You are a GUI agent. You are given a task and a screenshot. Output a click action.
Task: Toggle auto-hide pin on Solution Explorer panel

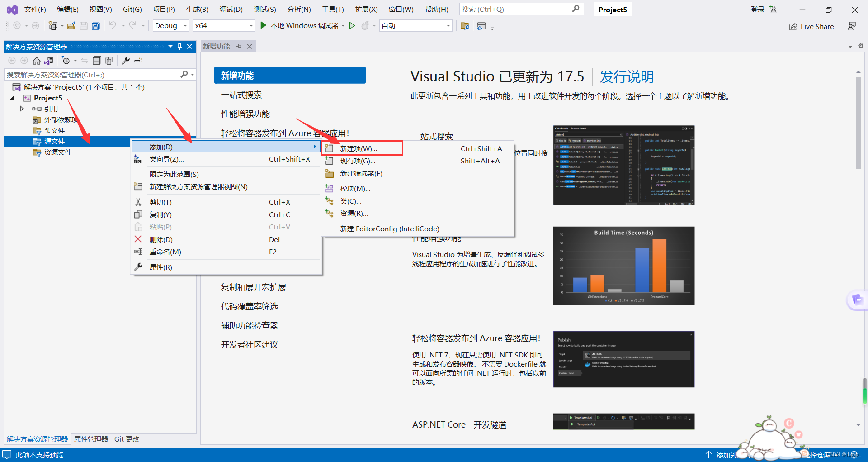point(180,46)
